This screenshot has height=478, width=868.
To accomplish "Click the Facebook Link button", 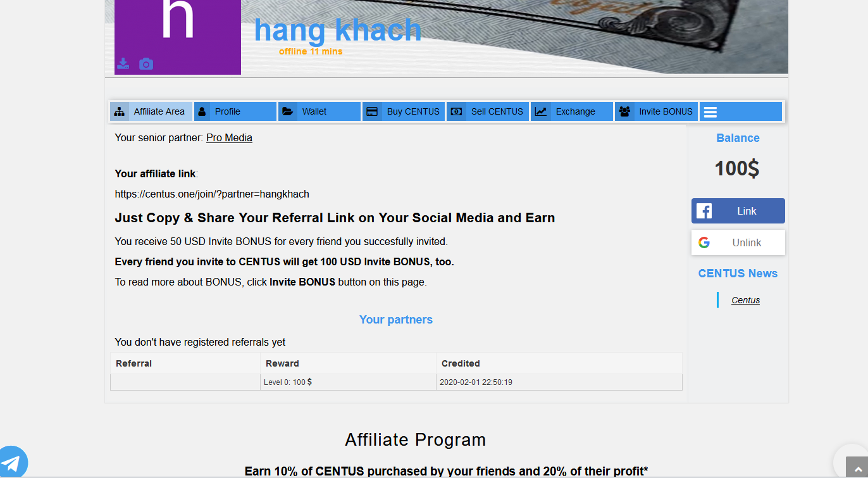I will (x=738, y=211).
